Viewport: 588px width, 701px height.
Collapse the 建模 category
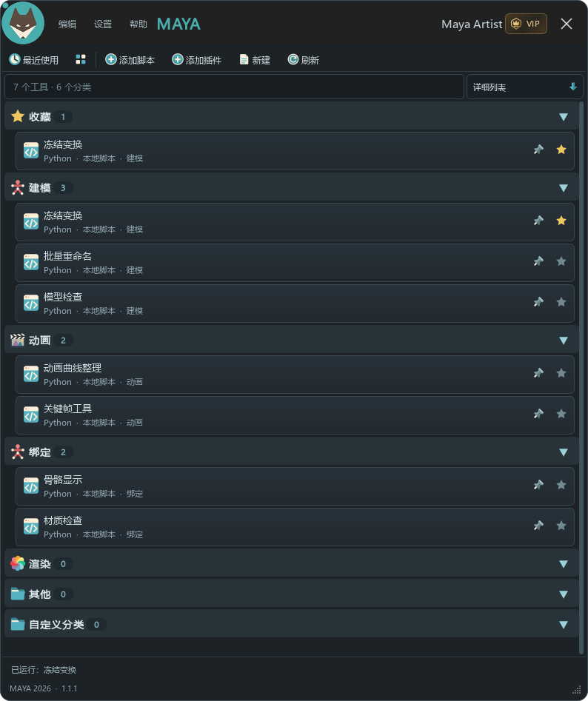[x=564, y=188]
